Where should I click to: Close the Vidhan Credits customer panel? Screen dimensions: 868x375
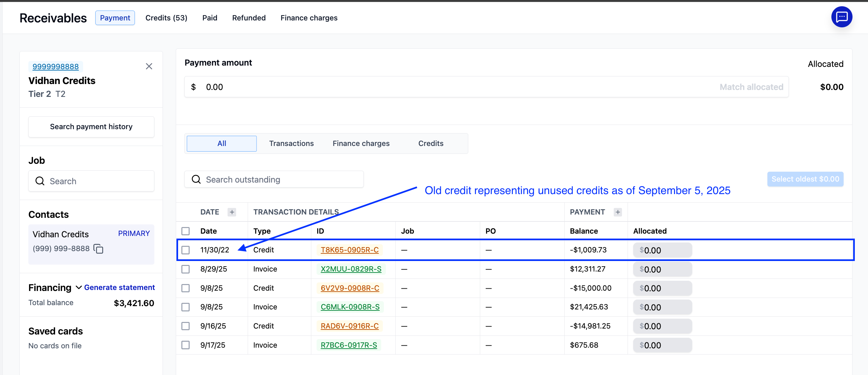point(149,66)
